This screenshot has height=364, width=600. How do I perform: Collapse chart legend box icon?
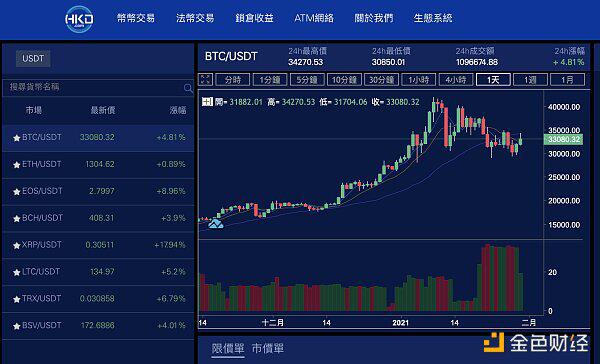(207, 102)
